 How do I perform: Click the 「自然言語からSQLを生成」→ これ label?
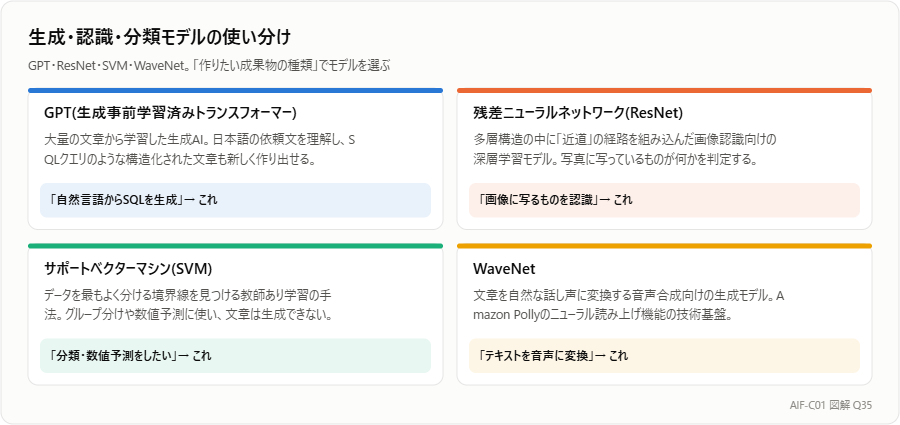133,200
